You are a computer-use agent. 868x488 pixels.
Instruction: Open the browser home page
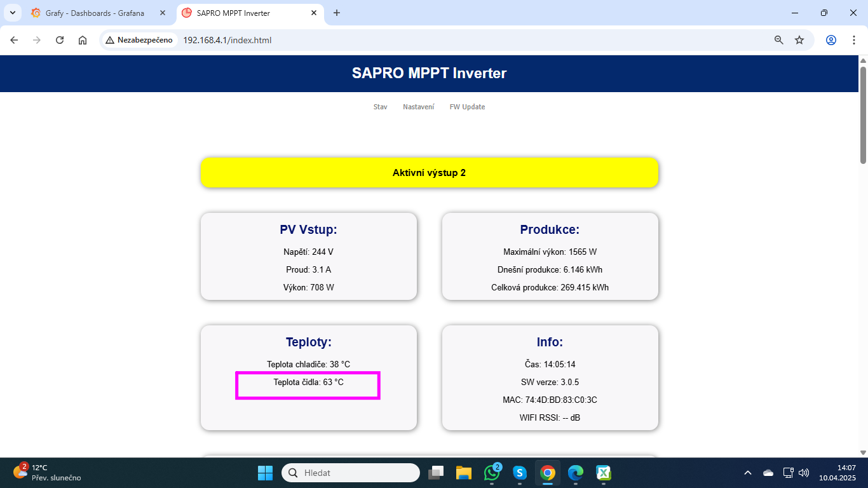[x=83, y=40]
